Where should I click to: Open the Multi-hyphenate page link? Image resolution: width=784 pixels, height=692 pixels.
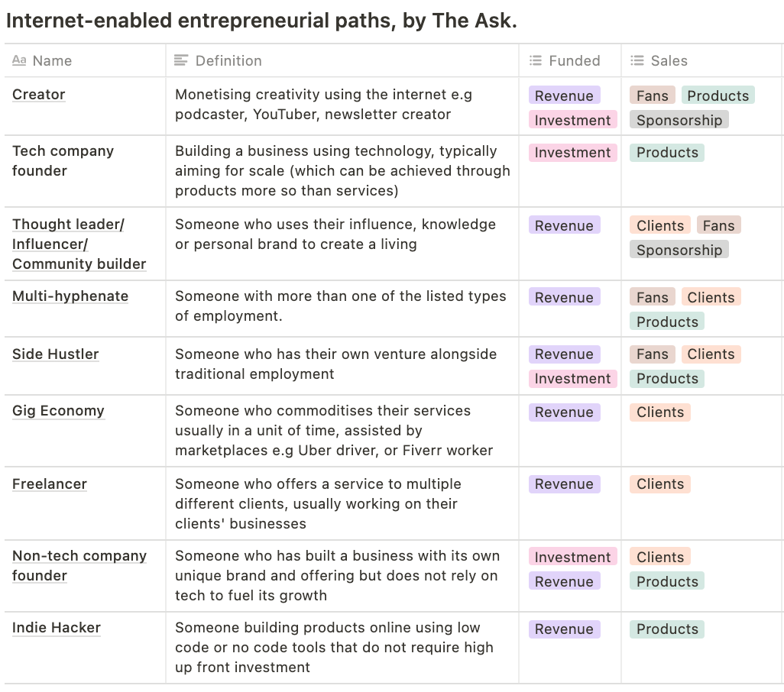pos(70,296)
